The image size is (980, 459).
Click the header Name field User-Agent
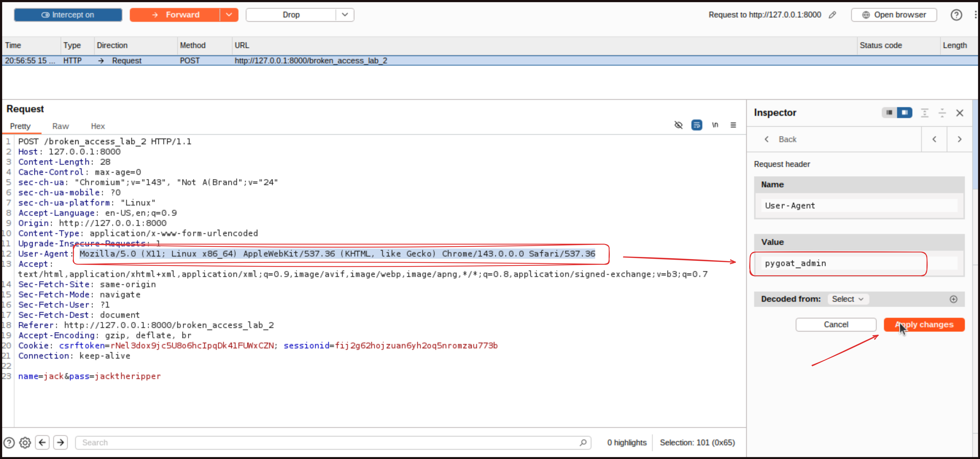pos(859,206)
